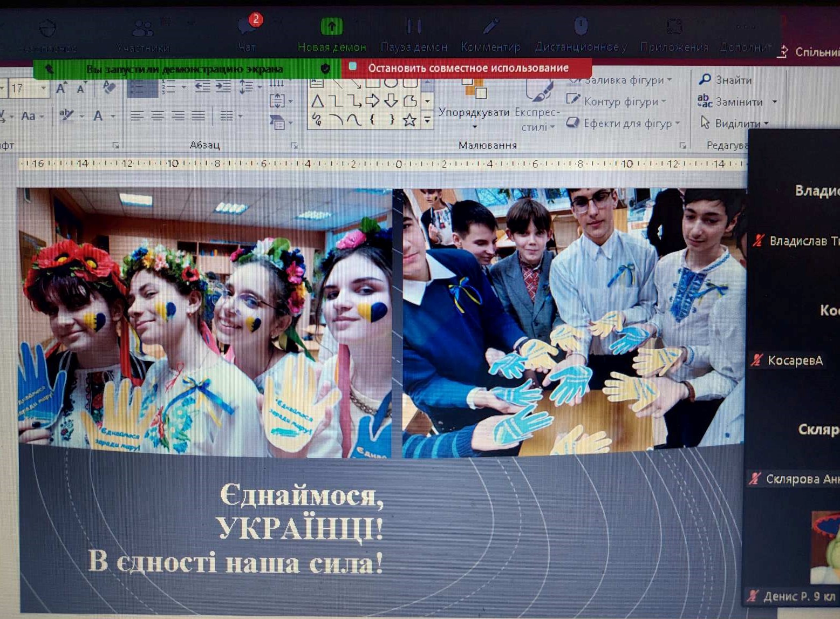Open the Zoom Participants panel
Viewport: 840px width, 619px height.
pyautogui.click(x=143, y=35)
